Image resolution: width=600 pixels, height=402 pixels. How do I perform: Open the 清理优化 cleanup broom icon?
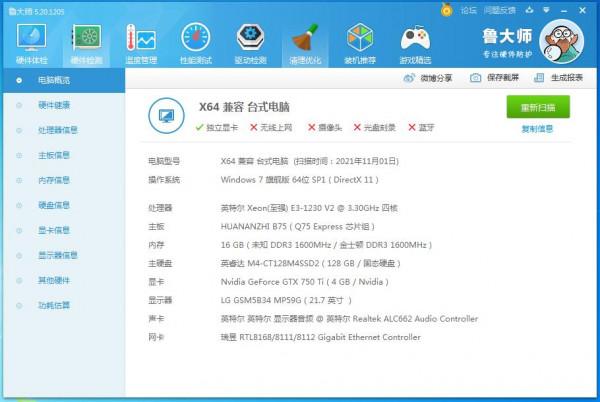tap(305, 44)
